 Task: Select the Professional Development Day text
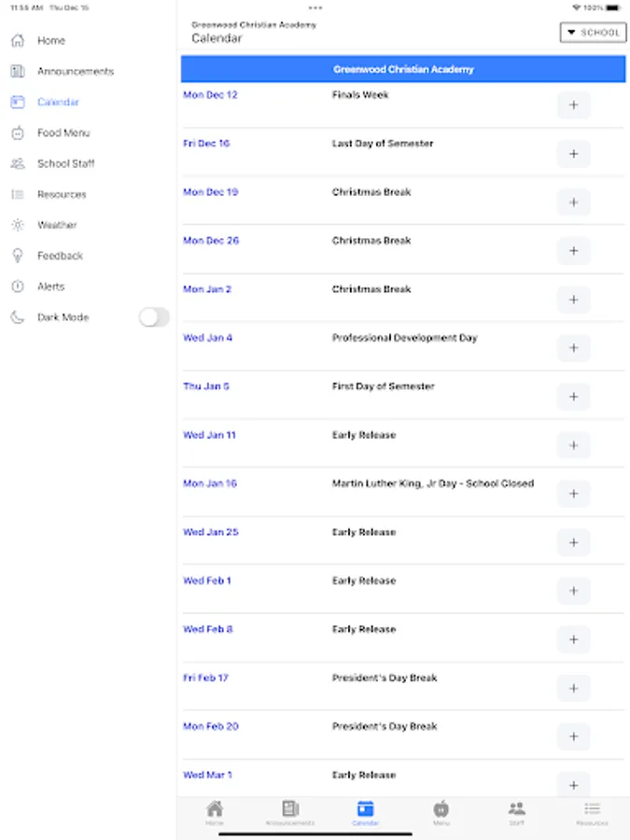[x=404, y=338]
